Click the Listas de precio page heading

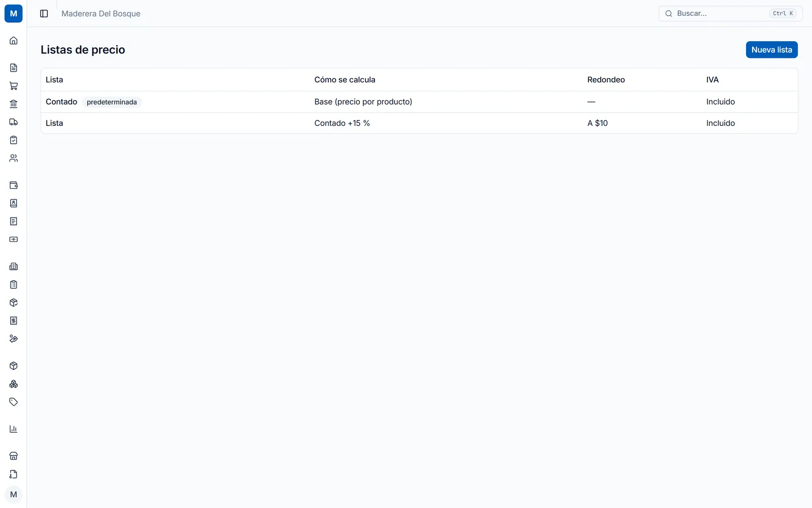click(83, 50)
